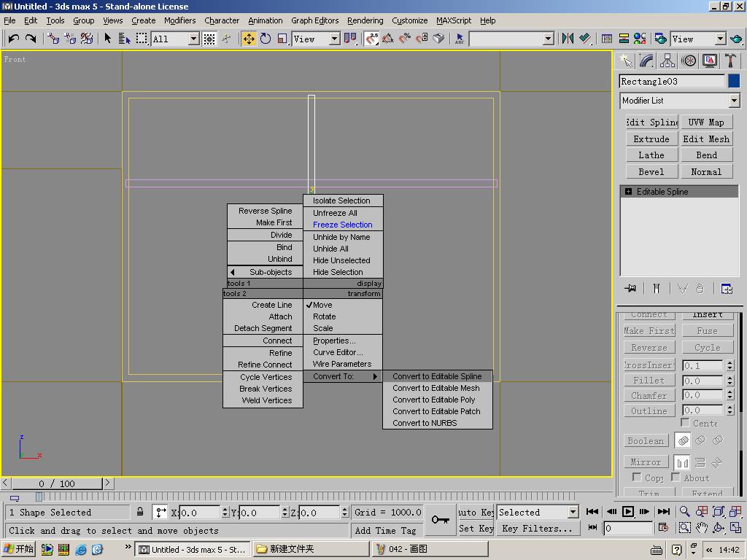Viewport: 747px width, 560px height.
Task: Click the Mirror Selected Objects toolbar icon
Action: click(x=568, y=39)
